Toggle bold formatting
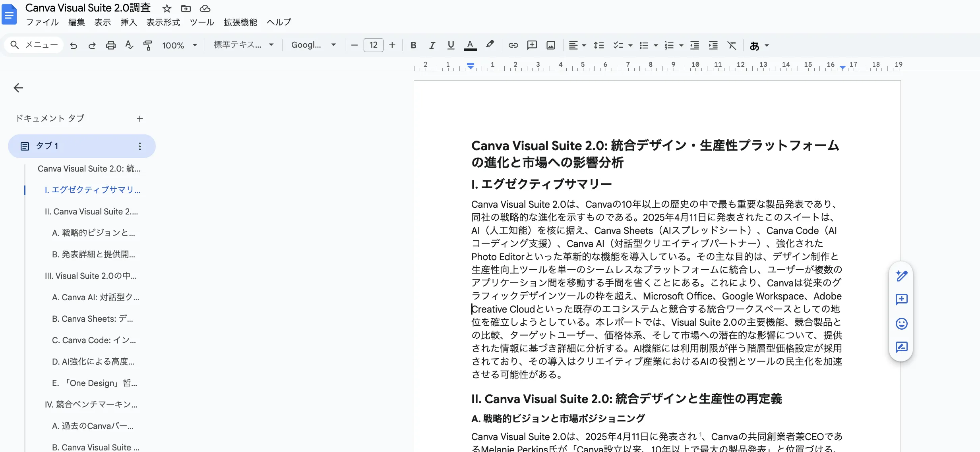The image size is (980, 452). click(x=413, y=45)
